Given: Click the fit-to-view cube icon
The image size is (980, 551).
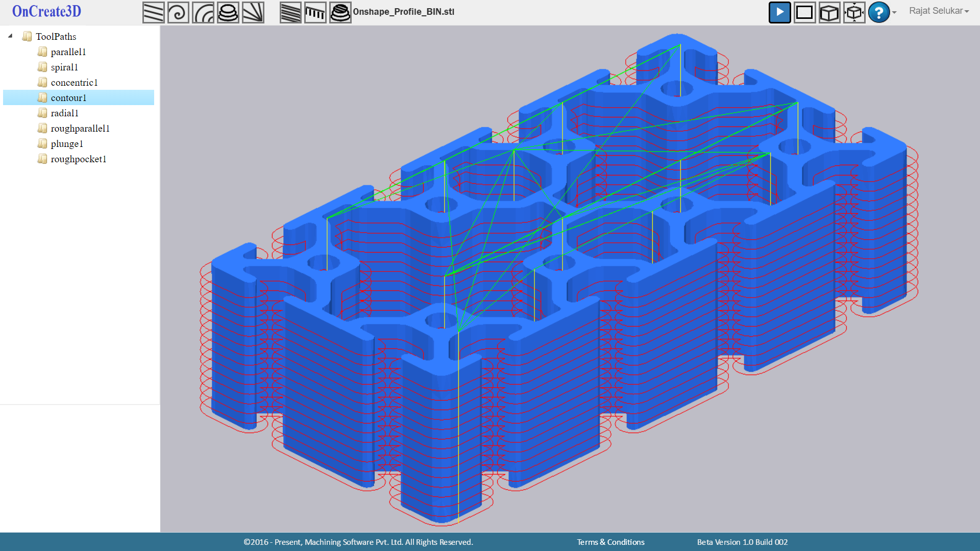Looking at the screenshot, I should tap(854, 12).
